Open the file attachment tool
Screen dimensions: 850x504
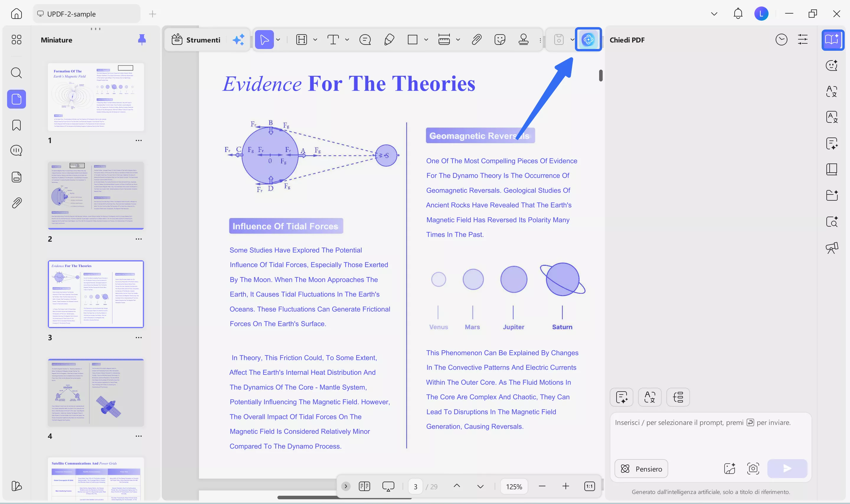click(x=476, y=40)
